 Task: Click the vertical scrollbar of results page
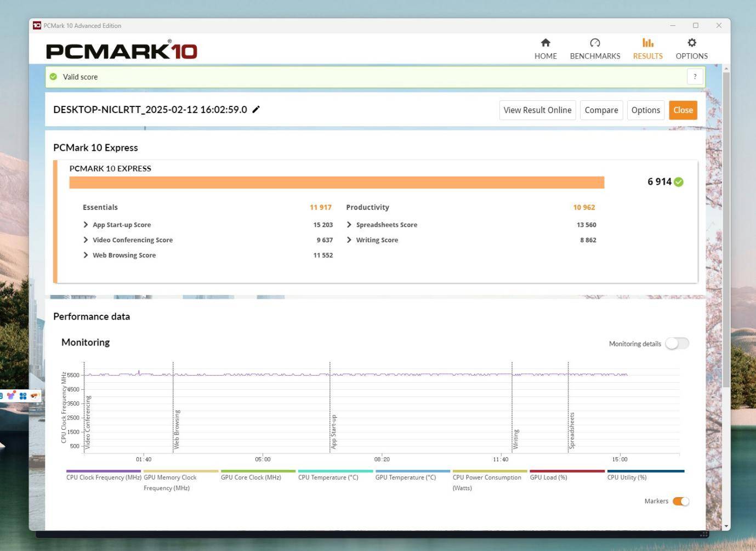pos(726,230)
